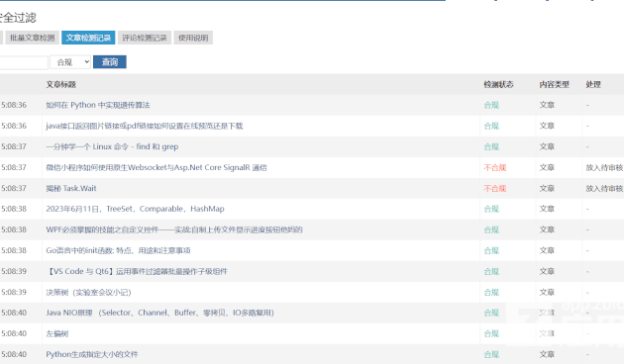Viewport: 624px width, 364px height.
Task: Click the 文章标题 column header
Action: click(60, 84)
